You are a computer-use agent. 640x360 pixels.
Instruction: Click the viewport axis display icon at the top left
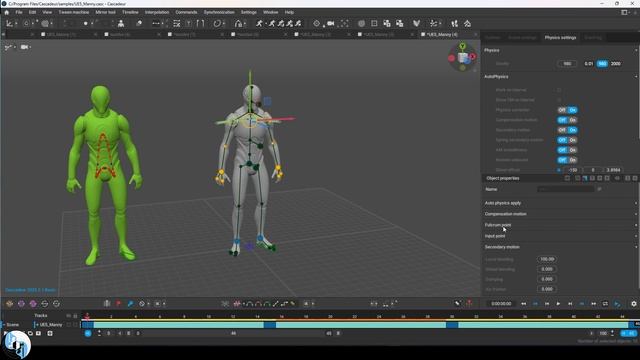[9, 47]
